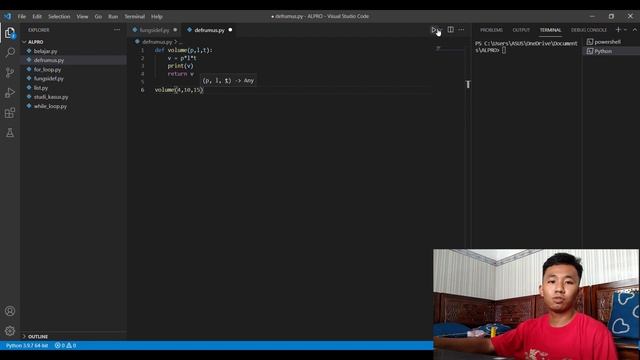Open studi_kasus.py from explorer
Screen dimensions: 640x360
[x=51, y=97]
